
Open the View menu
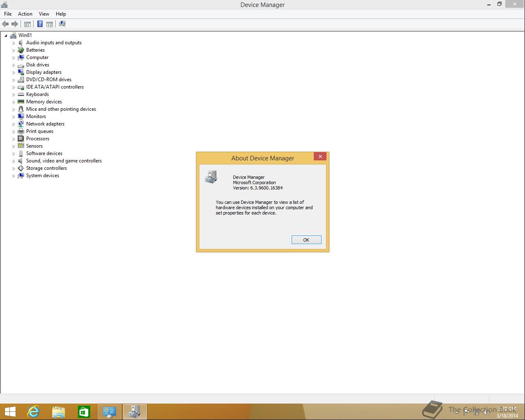tap(44, 14)
